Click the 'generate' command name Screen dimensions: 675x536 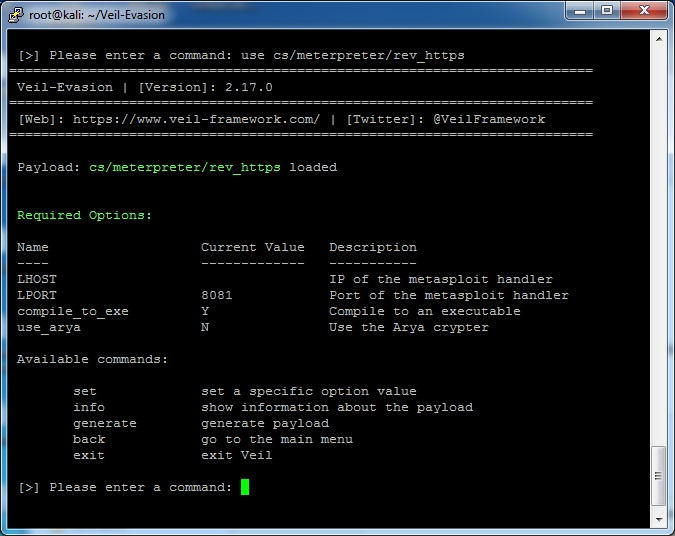click(x=105, y=424)
